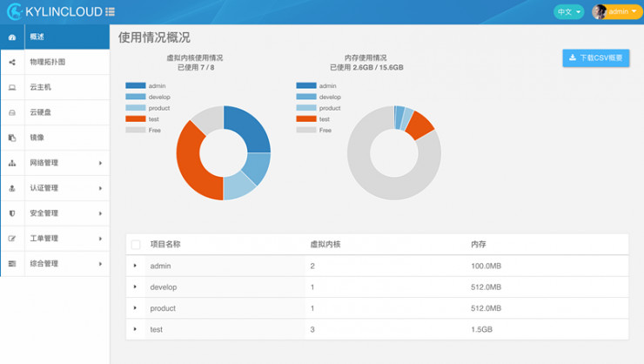Click the security management shield icon
This screenshot has height=364, width=644.
12,213
